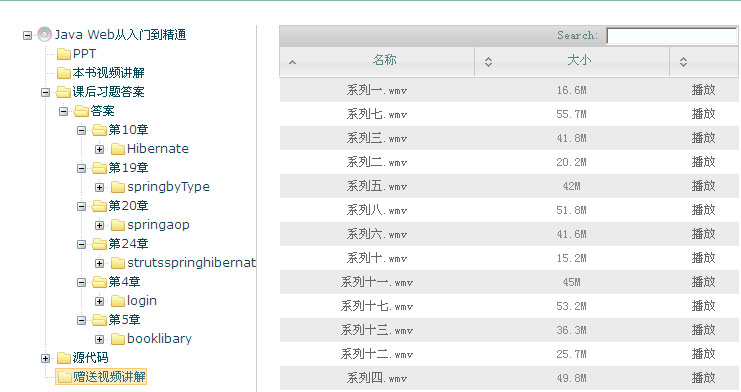Click the Hibernate folder icon

(118, 149)
